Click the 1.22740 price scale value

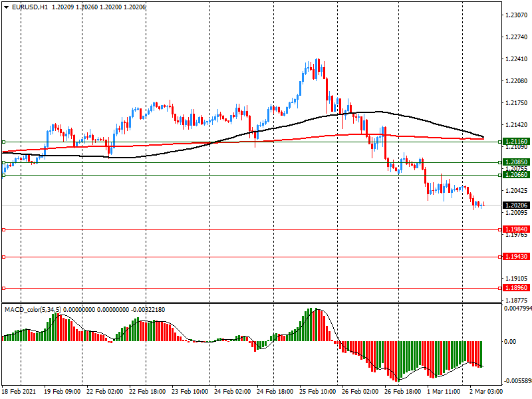click(x=517, y=37)
